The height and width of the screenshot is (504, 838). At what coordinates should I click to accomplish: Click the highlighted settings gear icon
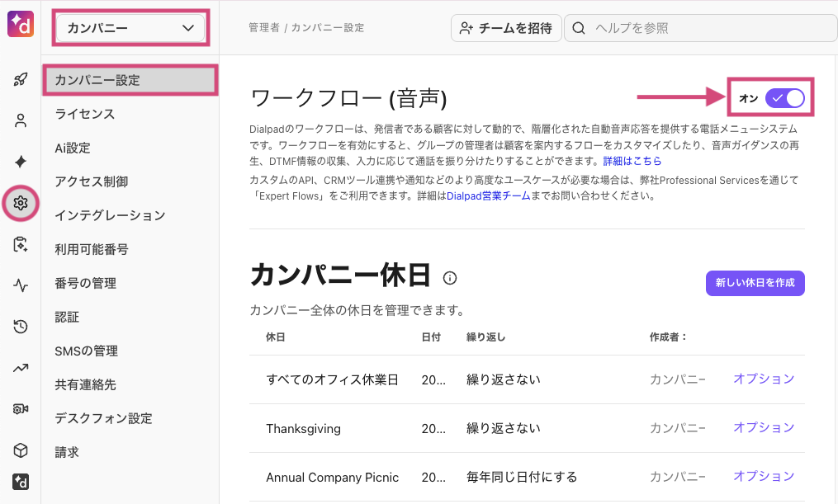[x=19, y=203]
